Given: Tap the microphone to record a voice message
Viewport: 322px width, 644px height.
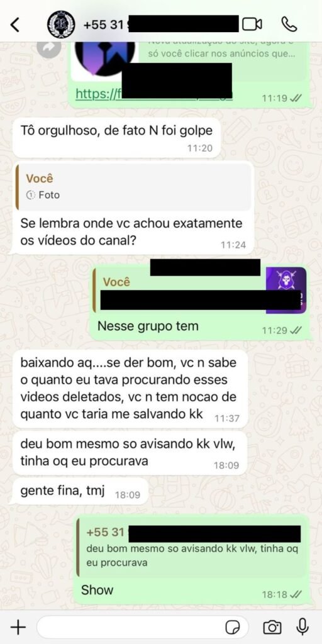Looking at the screenshot, I should tap(303, 627).
